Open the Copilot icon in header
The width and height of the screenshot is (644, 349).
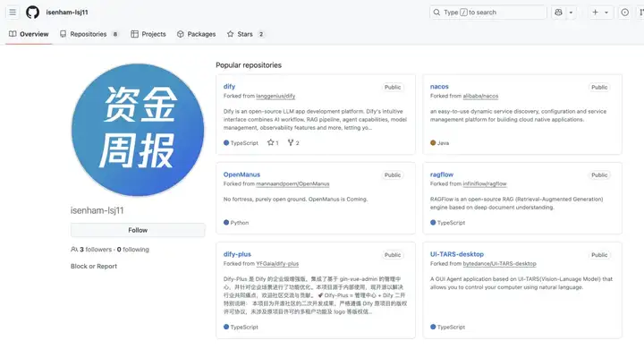coord(558,13)
